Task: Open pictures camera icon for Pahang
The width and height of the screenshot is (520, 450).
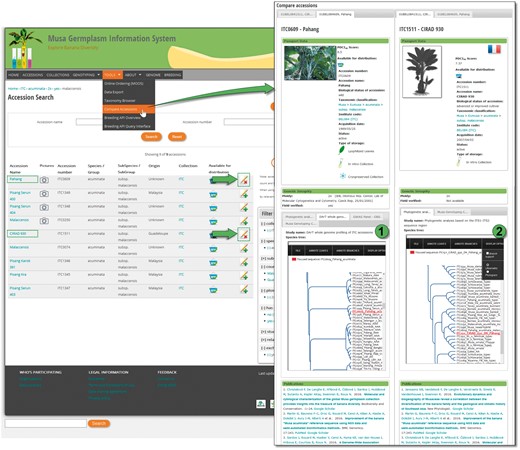Action: [44, 180]
